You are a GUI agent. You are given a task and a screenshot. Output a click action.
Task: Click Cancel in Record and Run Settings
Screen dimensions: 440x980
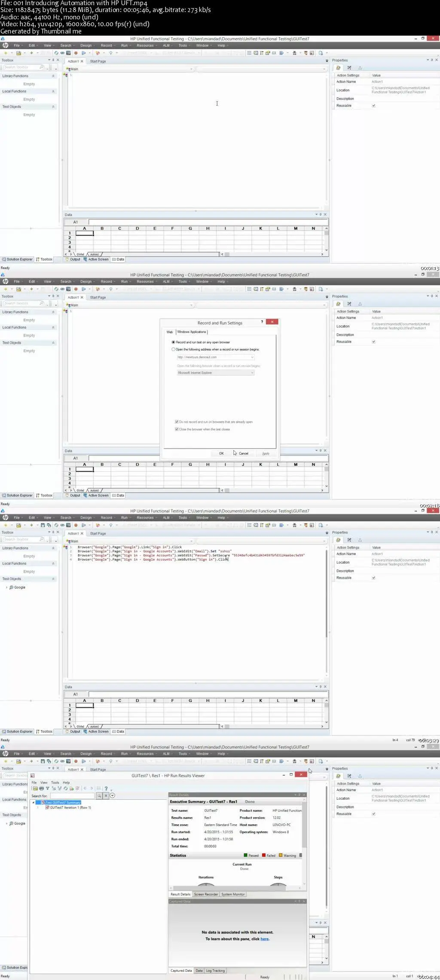pos(244,453)
